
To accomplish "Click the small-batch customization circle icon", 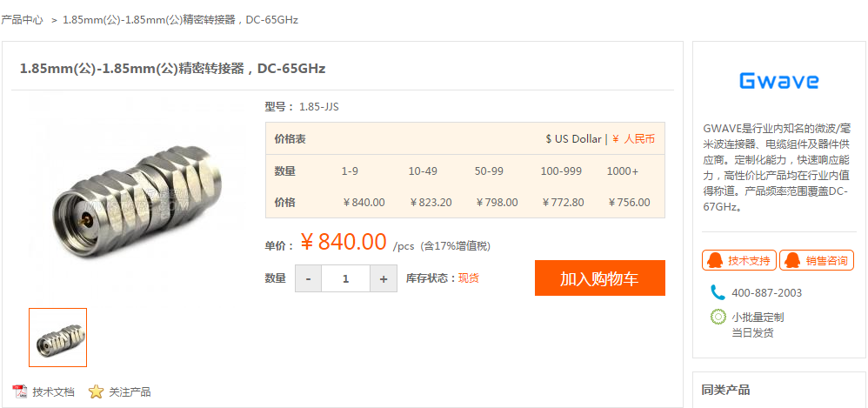I will pos(718,317).
